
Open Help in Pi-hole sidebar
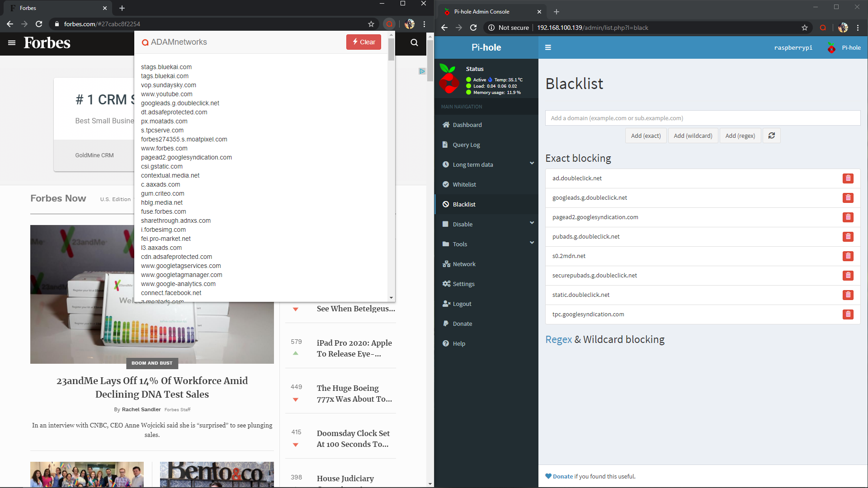(486, 343)
